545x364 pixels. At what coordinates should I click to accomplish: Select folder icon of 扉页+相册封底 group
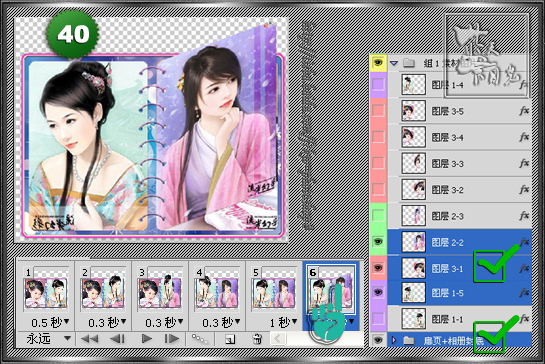click(x=408, y=340)
